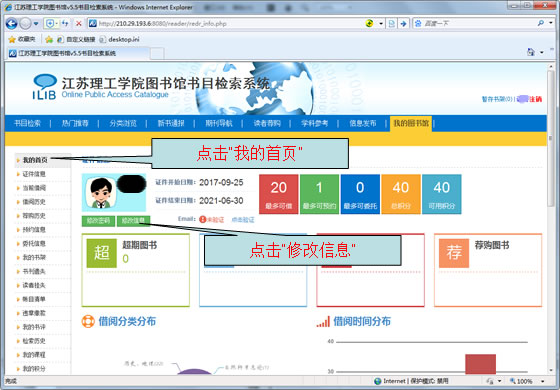
Task: Click the orange 40 总积分 tile
Action: pyautogui.click(x=401, y=194)
